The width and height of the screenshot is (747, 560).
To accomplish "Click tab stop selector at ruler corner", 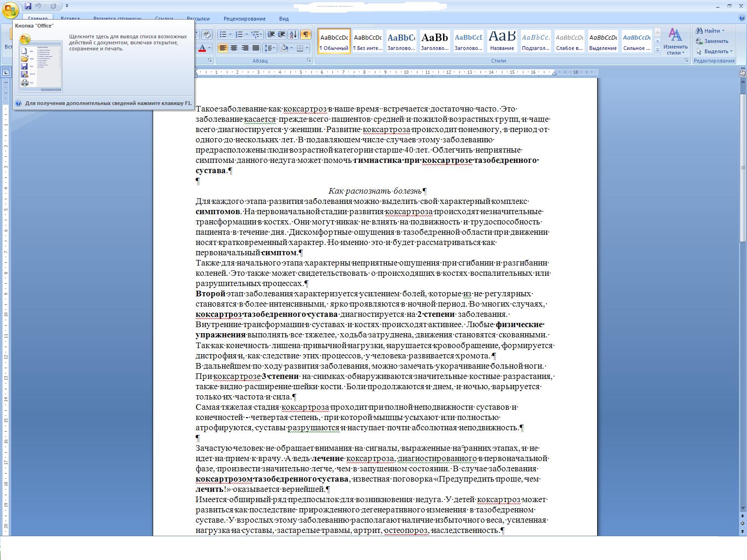I will 6,72.
